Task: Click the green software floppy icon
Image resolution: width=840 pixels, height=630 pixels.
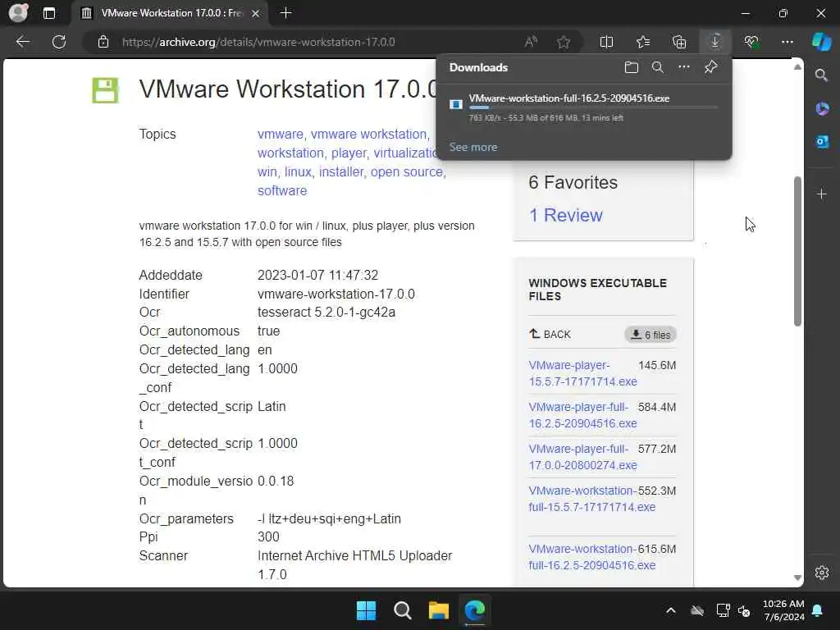Action: pos(105,90)
